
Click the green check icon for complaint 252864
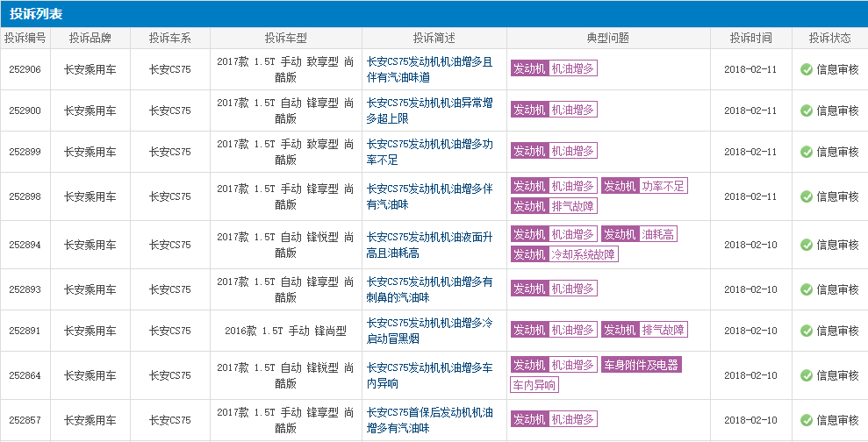click(x=806, y=375)
